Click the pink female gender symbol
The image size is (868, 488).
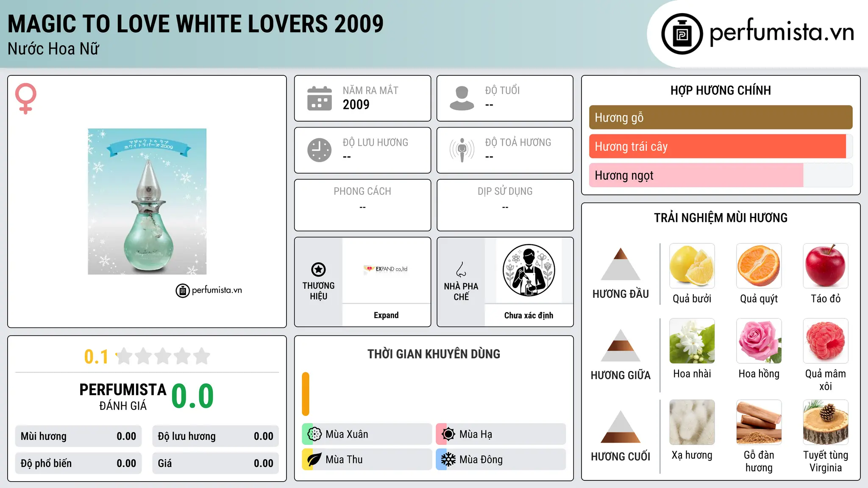click(x=26, y=98)
